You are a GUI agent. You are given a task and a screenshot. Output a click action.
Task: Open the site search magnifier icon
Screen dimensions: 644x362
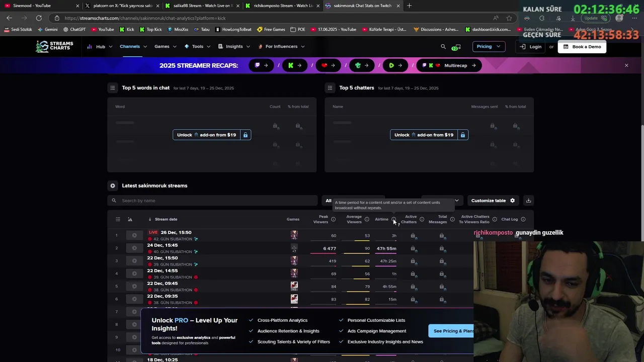[x=443, y=46]
